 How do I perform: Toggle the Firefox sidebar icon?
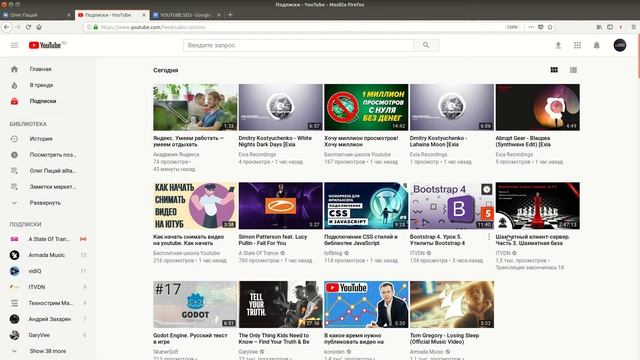610,27
